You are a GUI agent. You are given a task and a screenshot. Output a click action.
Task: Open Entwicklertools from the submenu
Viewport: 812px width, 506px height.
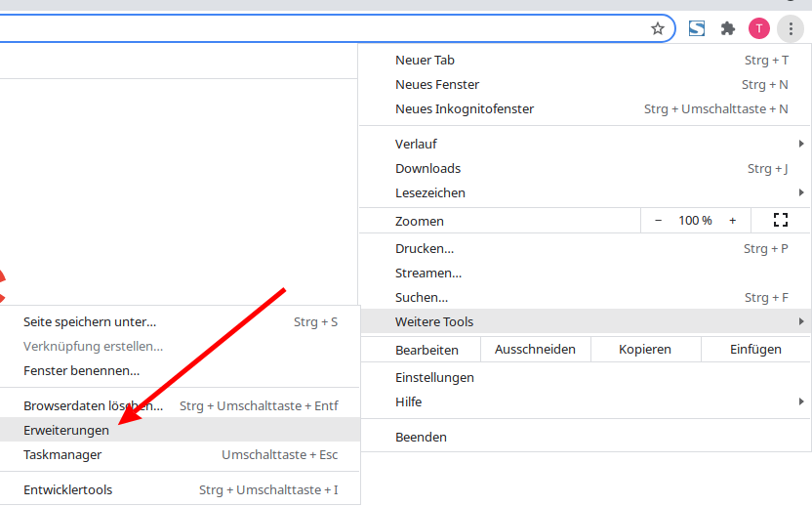(68, 489)
